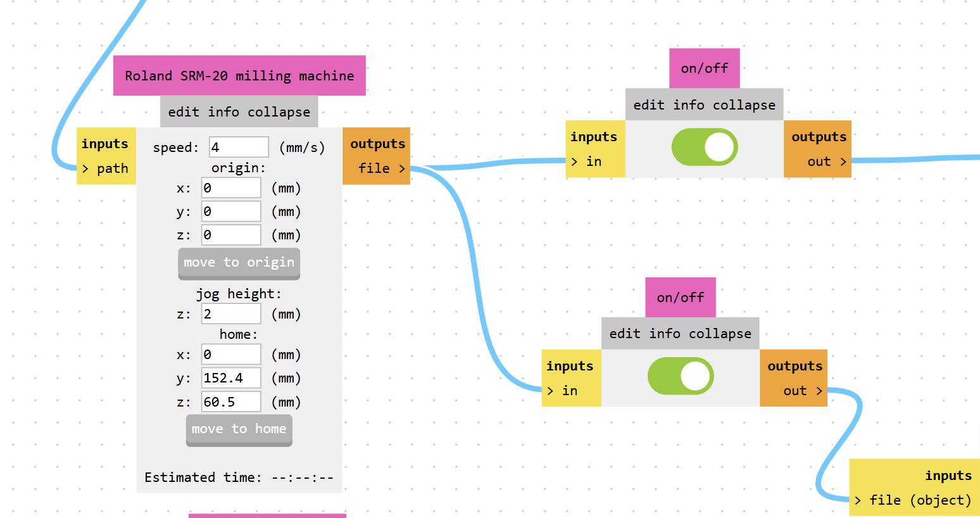Open edit on the Roland SRM-20 module
The height and width of the screenshot is (518, 980).
click(184, 112)
